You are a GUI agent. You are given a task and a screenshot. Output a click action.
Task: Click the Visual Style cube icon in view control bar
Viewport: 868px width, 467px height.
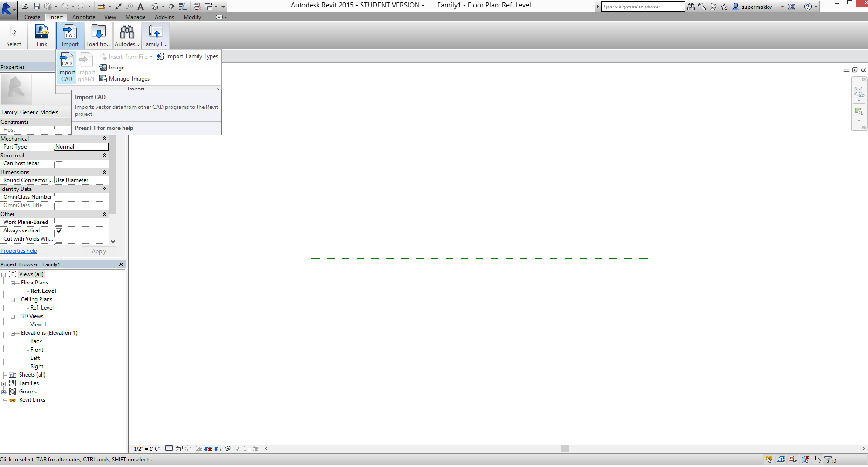click(179, 448)
